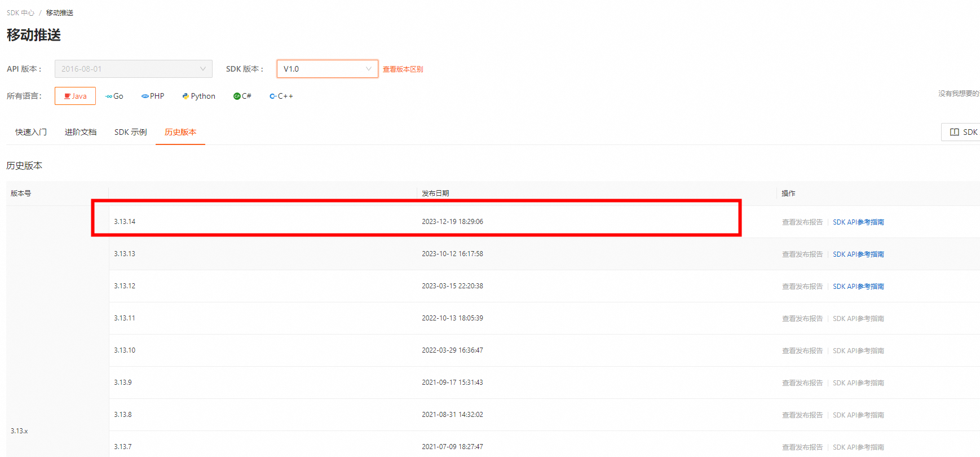
Task: Open 查看发布报告 for version 3.13.10
Action: (x=802, y=351)
